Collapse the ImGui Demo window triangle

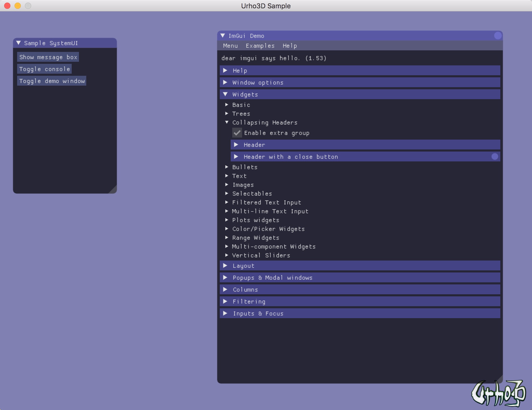coord(223,36)
